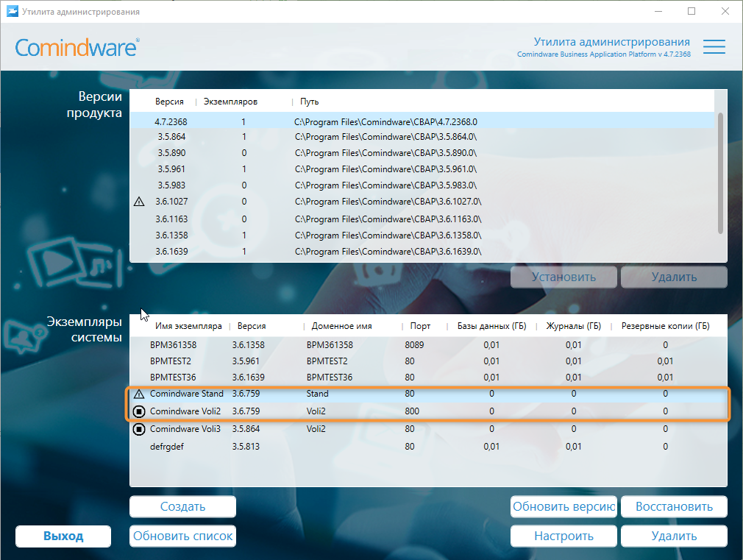Viewport: 743px width, 560px height.
Task: Click path C:\Program Files\Comindware\CBAP\4.7.2368.0
Action: pos(385,122)
